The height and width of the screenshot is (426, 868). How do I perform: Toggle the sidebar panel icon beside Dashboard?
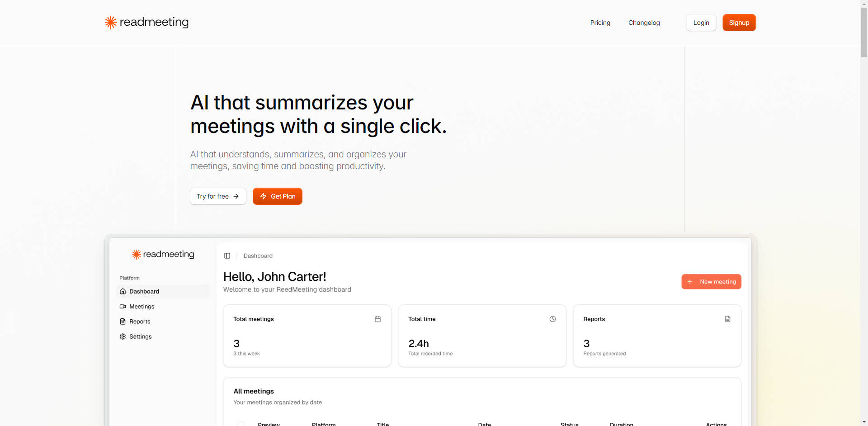coord(227,256)
